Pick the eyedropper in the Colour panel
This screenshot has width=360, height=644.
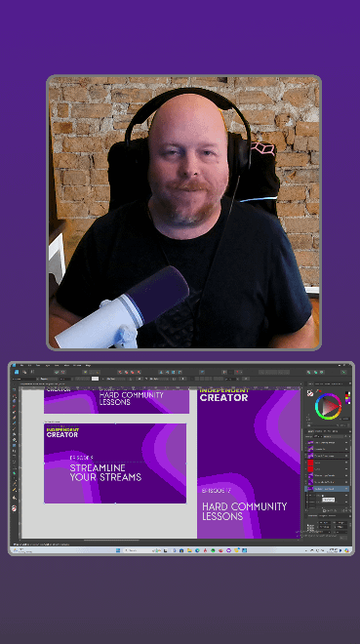[x=317, y=390]
